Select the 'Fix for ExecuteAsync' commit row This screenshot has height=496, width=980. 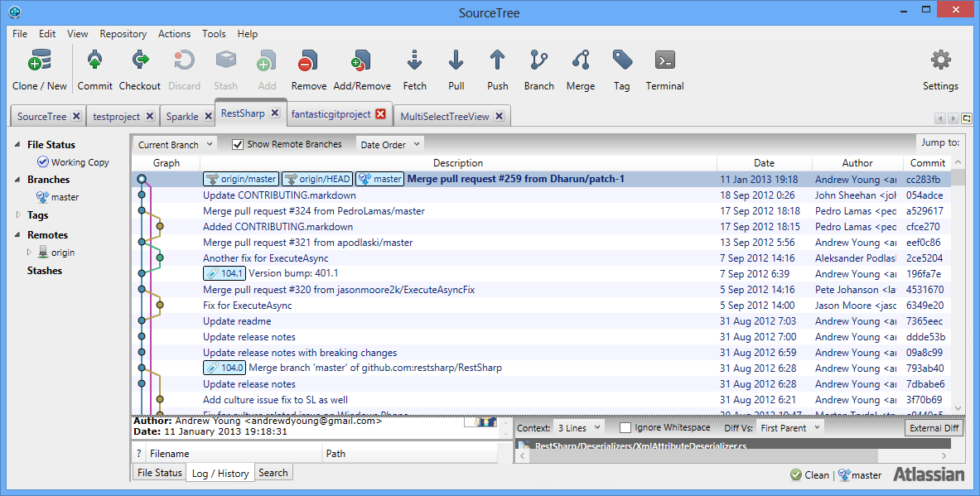[x=541, y=306]
